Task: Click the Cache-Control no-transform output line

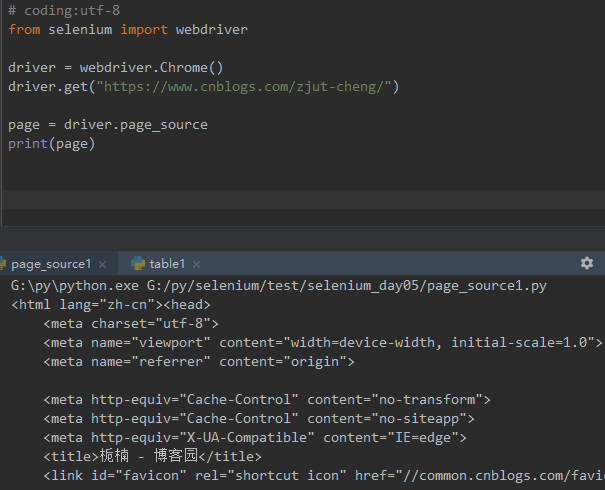Action: pyautogui.click(x=267, y=399)
